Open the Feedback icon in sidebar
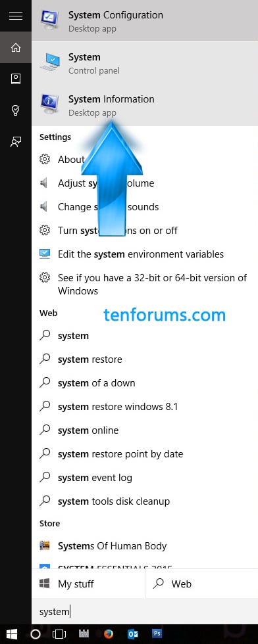 point(16,142)
